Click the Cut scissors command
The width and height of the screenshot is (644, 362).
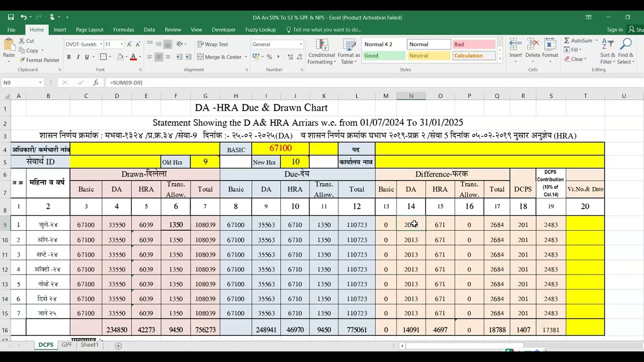pyautogui.click(x=26, y=41)
